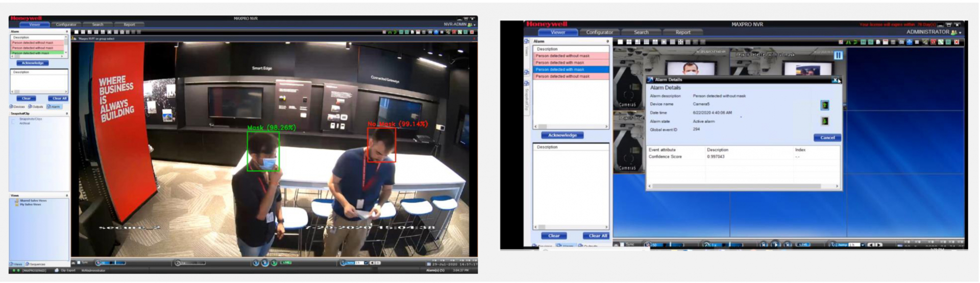
Task: Expand the ADMINISTRATOR user dropdown
Action: click(960, 32)
